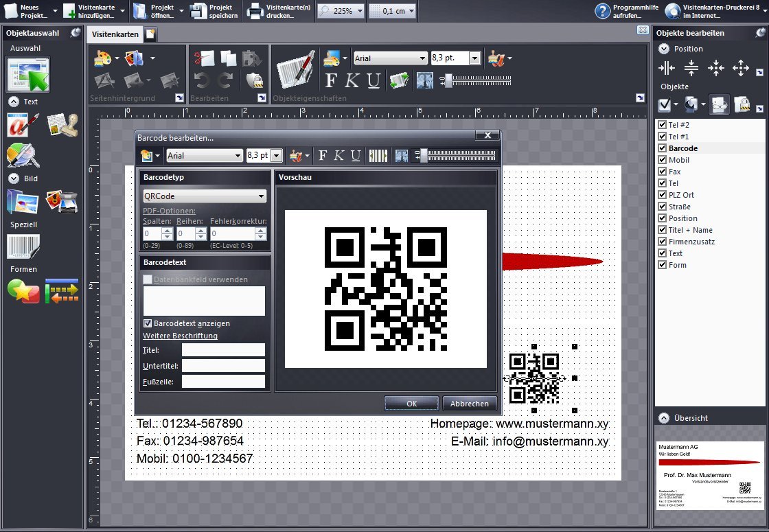Toggle the Form object checkbox
This screenshot has height=532, width=769.
click(662, 265)
